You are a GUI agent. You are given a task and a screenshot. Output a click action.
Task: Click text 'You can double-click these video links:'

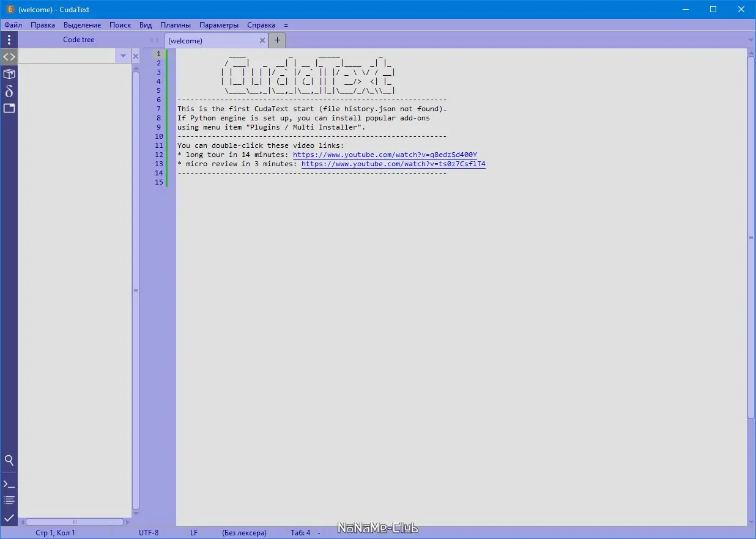261,145
